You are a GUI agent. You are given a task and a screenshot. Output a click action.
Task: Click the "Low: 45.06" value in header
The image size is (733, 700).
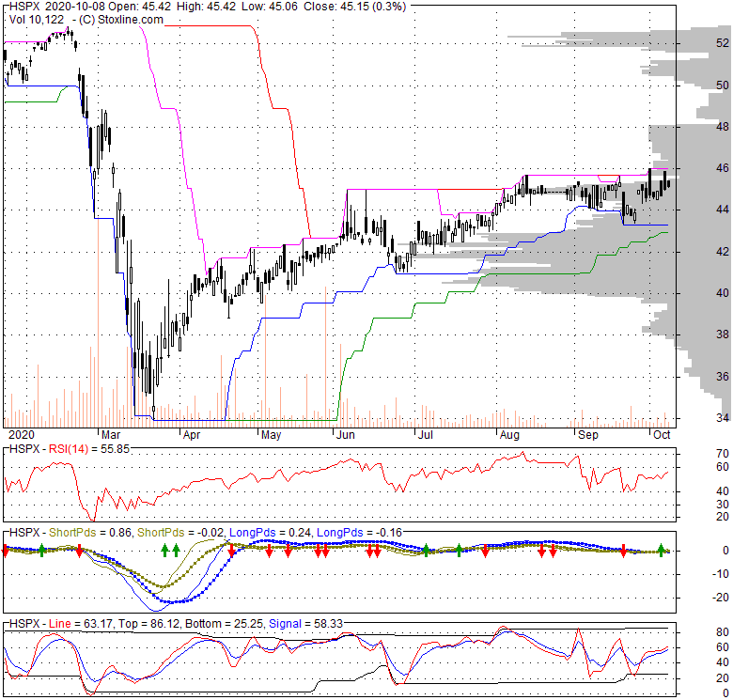(x=269, y=7)
